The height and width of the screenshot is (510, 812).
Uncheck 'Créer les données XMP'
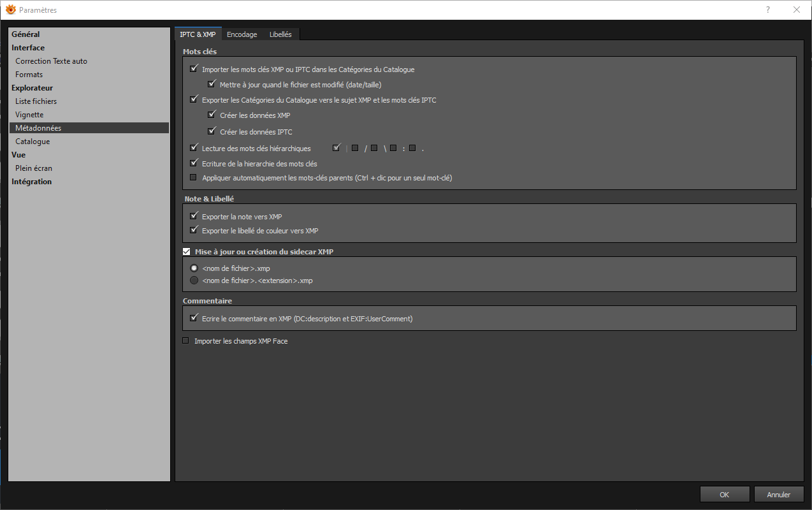[212, 115]
